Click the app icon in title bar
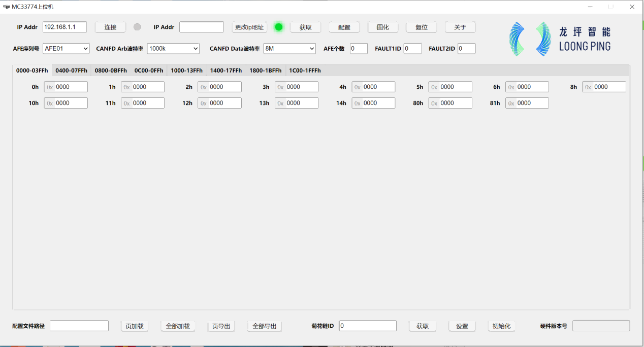This screenshot has width=644, height=347. pyautogui.click(x=7, y=7)
